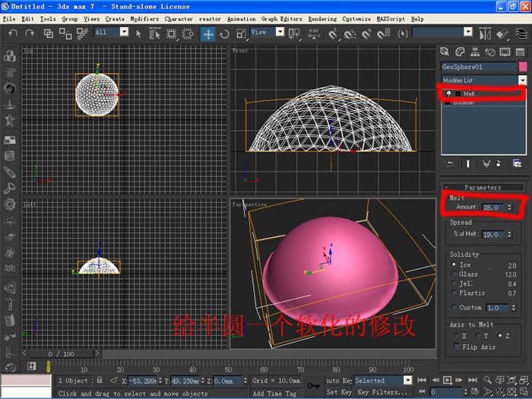Switch to the Create command panel tab
This screenshot has height=399, width=532.
click(445, 52)
